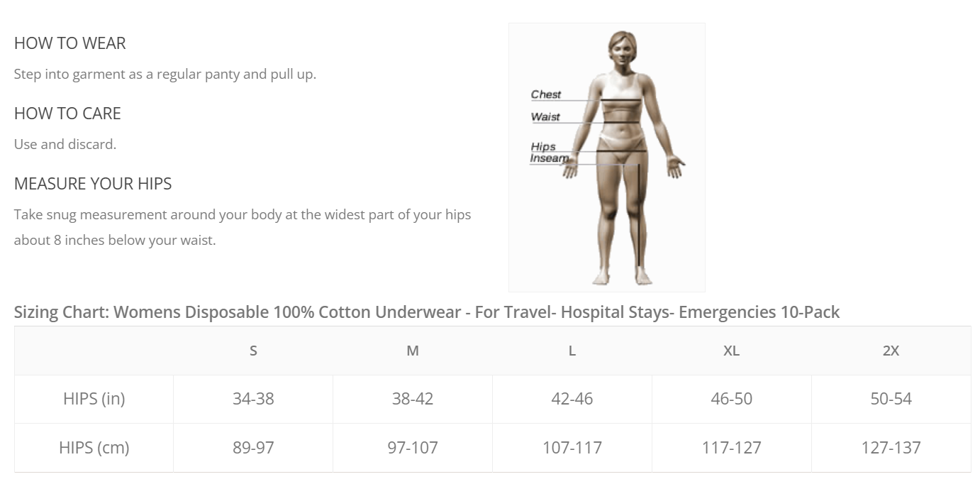This screenshot has width=980, height=484.
Task: Click the HIPS (in) row header
Action: [x=94, y=399]
